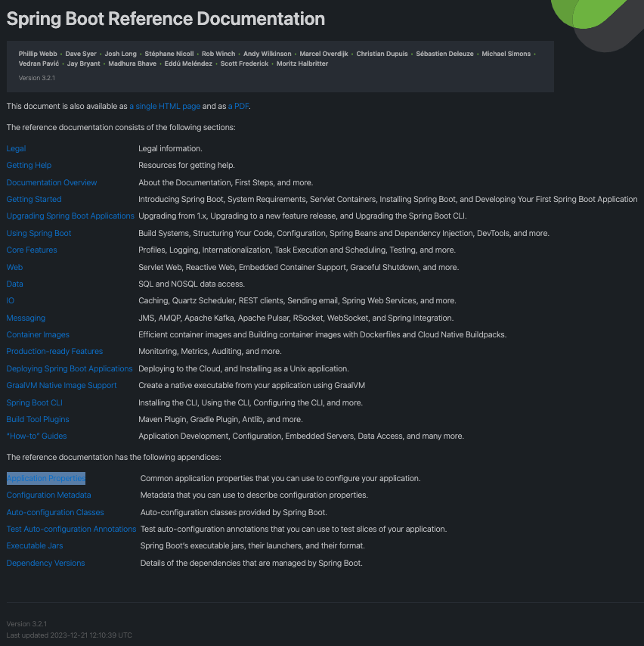This screenshot has width=644, height=646.
Task: Open the Messaging section link
Action: (x=26, y=318)
